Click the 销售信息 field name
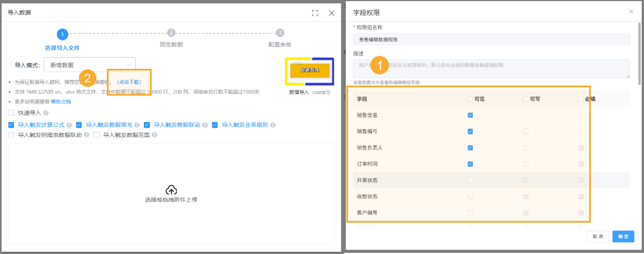The height and width of the screenshot is (254, 644). [367, 115]
